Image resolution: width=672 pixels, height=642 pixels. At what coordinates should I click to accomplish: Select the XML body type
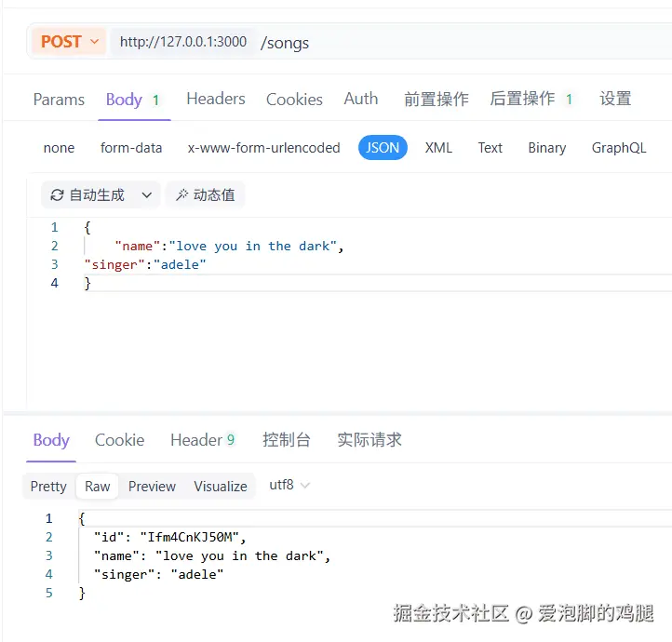click(438, 148)
